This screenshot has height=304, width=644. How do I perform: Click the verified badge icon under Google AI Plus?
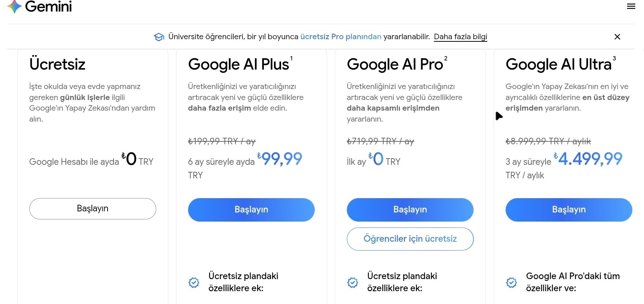tap(194, 282)
